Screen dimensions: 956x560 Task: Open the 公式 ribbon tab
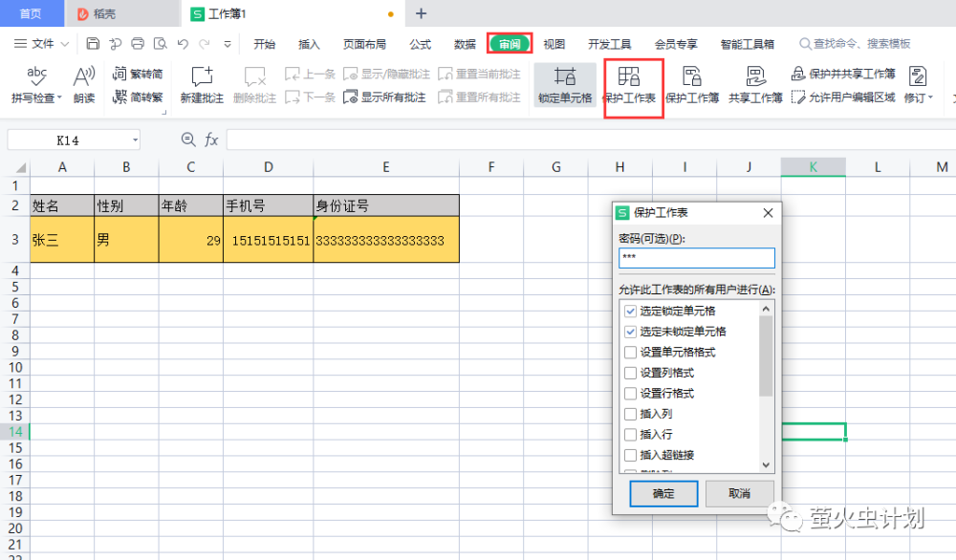(420, 44)
